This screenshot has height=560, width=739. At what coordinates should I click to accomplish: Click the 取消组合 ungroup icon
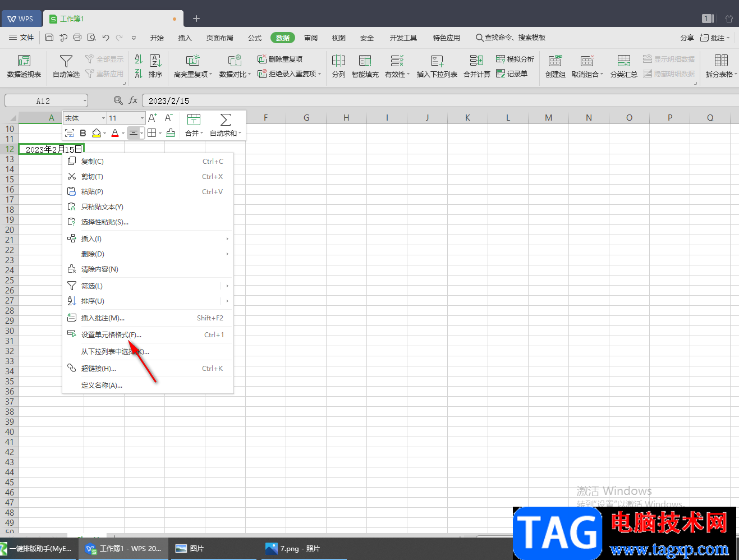[587, 60]
